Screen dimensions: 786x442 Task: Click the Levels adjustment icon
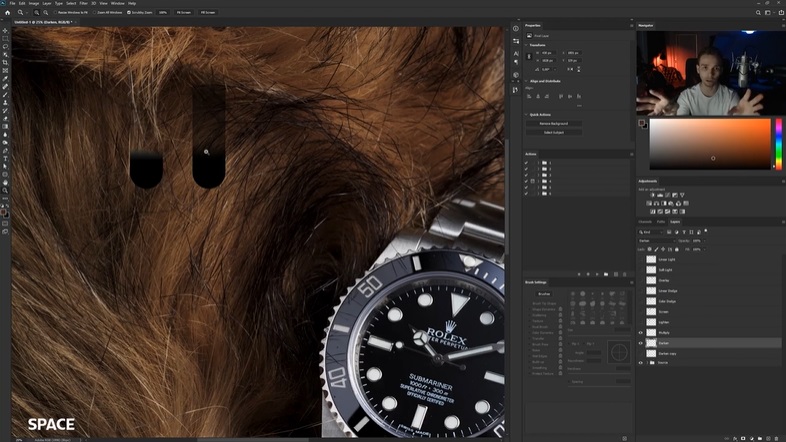pyautogui.click(x=660, y=195)
